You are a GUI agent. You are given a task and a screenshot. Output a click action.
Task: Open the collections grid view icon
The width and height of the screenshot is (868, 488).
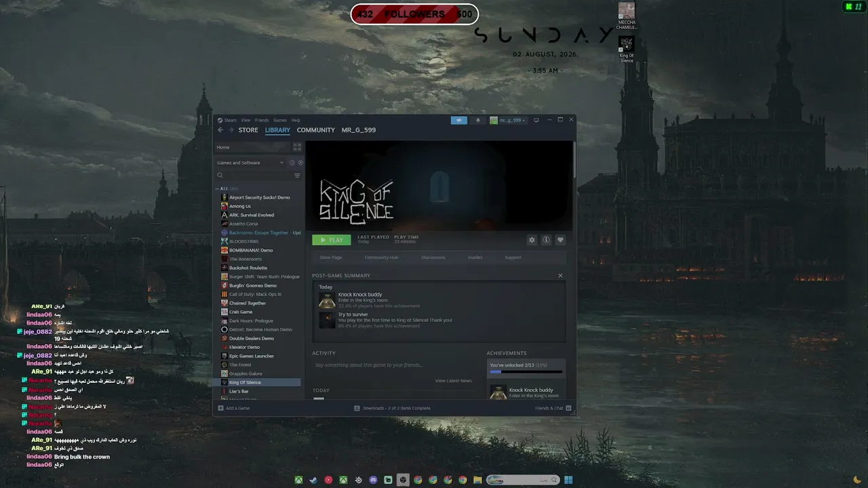(x=297, y=147)
